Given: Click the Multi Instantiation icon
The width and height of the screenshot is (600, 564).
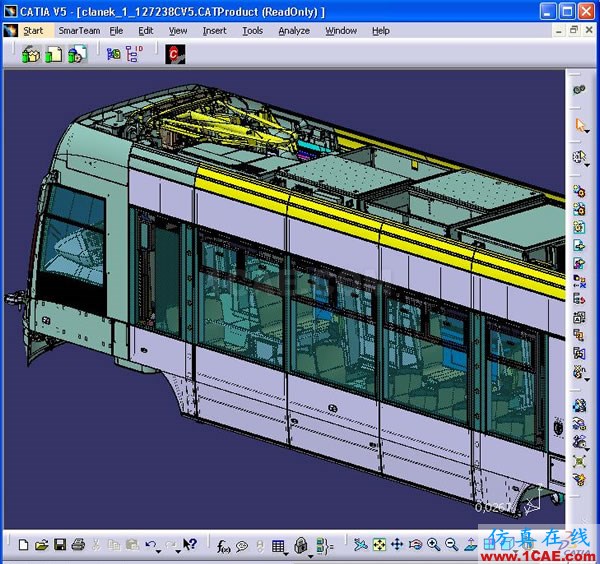Looking at the screenshot, I should (x=579, y=372).
